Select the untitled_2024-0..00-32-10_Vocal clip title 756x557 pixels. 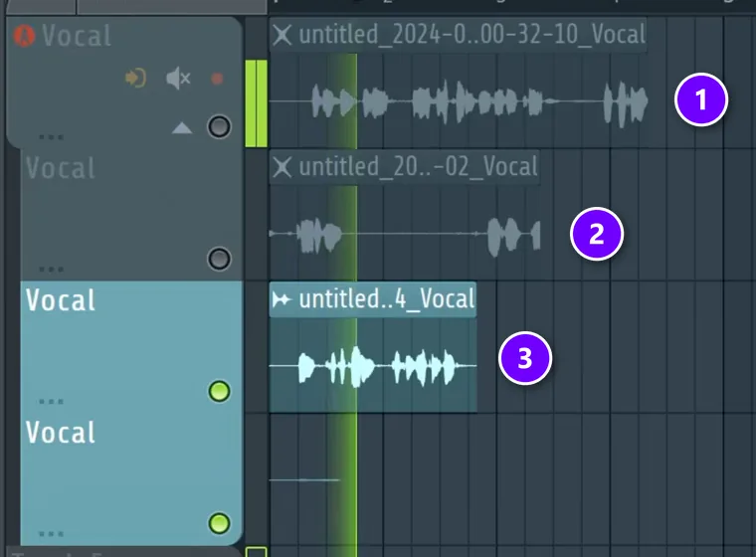click(x=472, y=35)
